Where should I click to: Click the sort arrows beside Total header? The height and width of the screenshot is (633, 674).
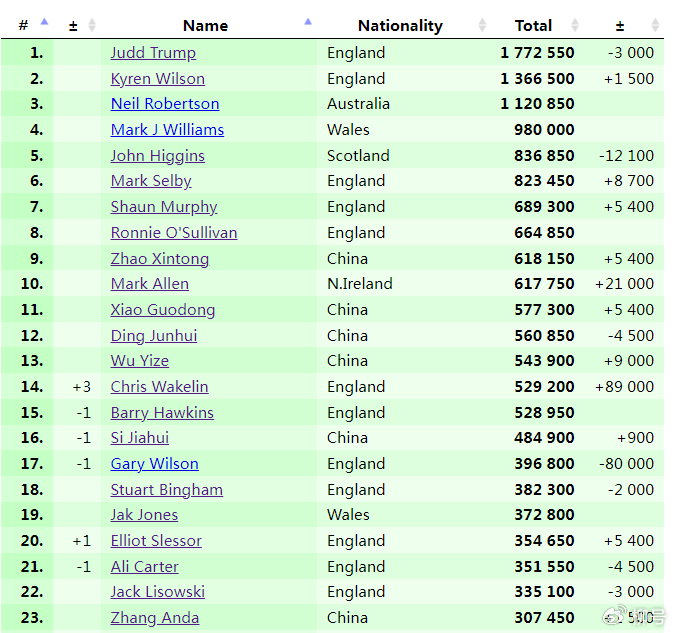(575, 25)
